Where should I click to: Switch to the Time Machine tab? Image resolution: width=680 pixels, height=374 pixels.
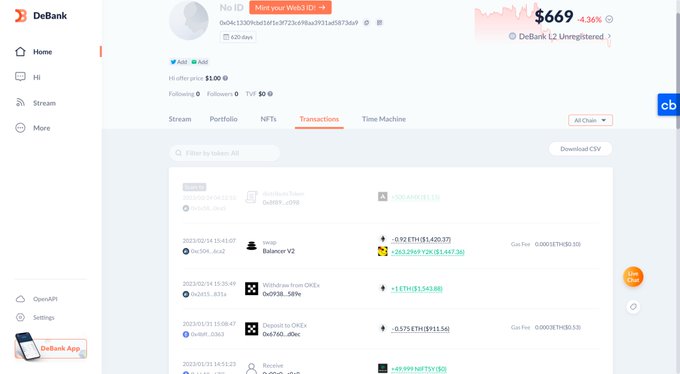tap(384, 119)
